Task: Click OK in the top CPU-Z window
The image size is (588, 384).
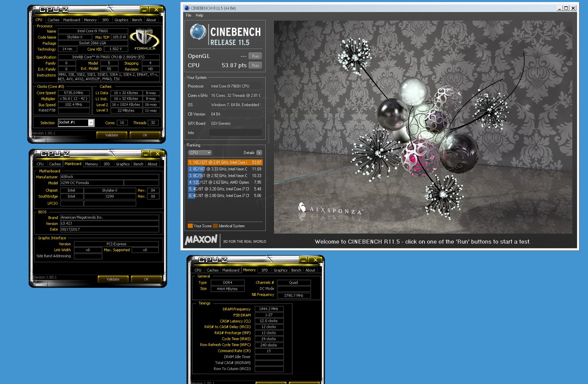Action: pos(145,135)
